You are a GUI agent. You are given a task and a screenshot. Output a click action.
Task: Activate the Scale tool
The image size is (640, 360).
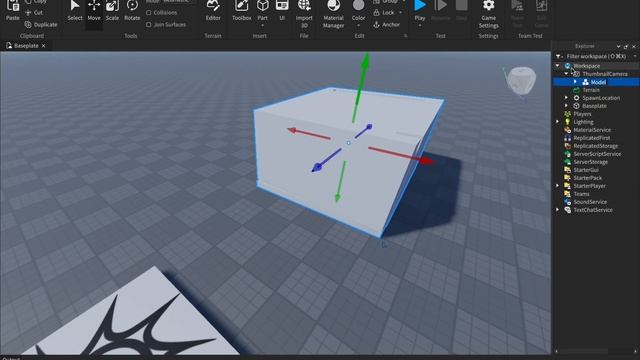[112, 11]
